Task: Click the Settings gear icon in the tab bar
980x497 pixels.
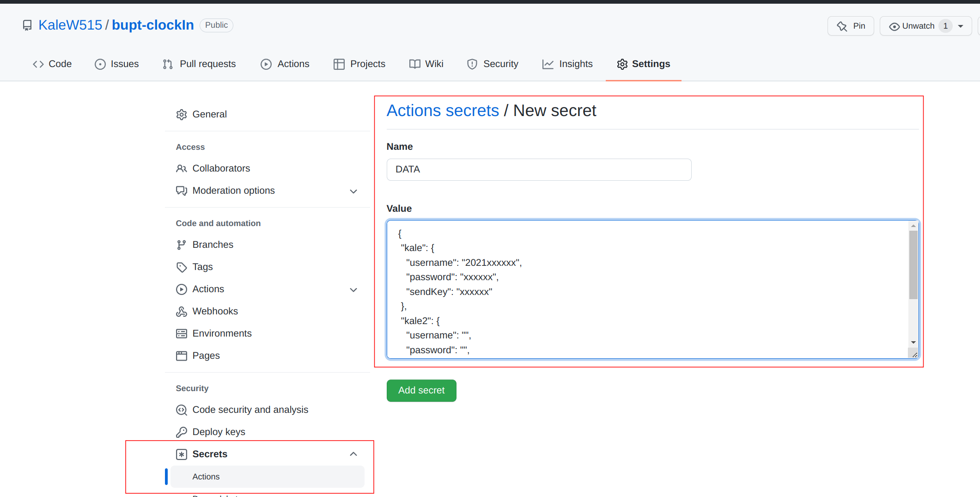Action: coord(622,64)
